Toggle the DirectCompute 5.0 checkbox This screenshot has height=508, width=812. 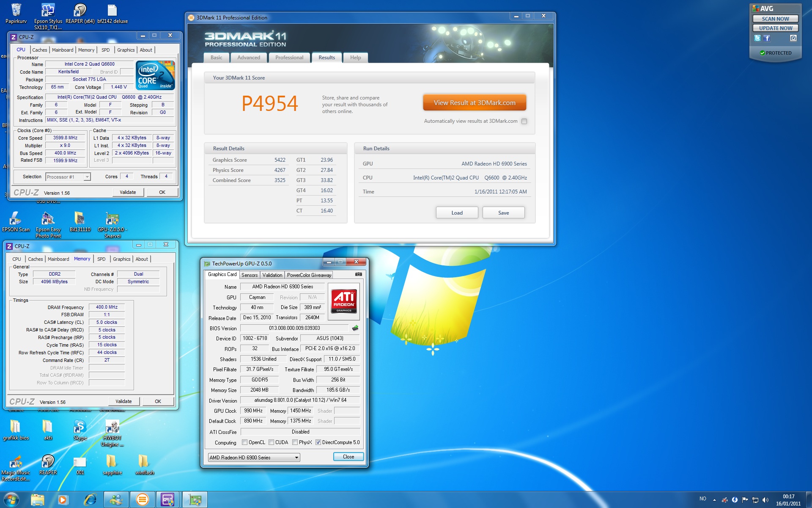click(318, 442)
